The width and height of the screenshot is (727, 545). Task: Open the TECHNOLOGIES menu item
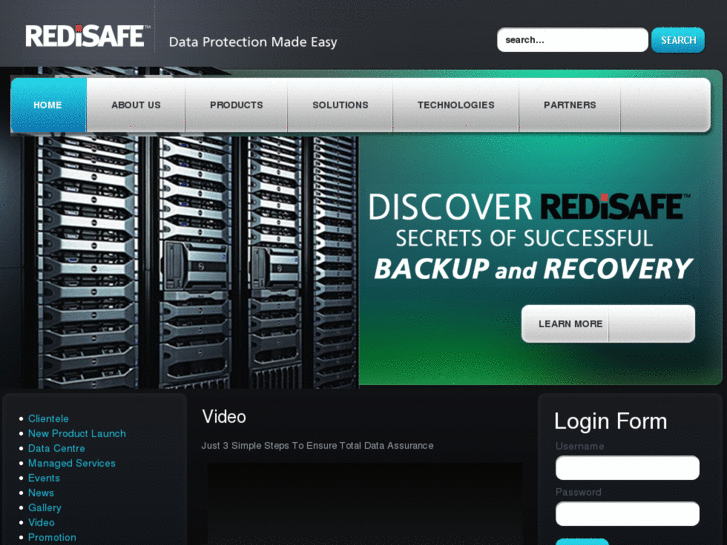point(456,105)
